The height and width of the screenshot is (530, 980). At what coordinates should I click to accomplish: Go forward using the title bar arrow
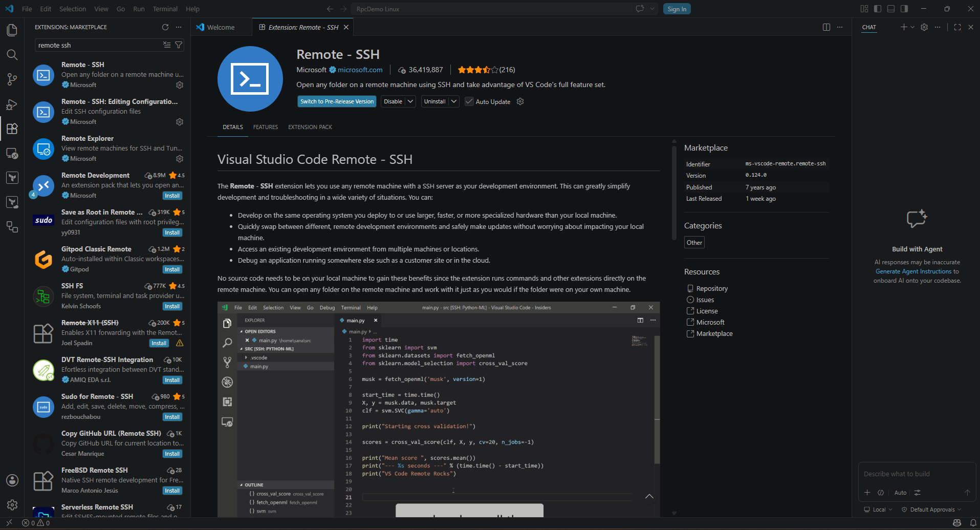[x=343, y=9]
